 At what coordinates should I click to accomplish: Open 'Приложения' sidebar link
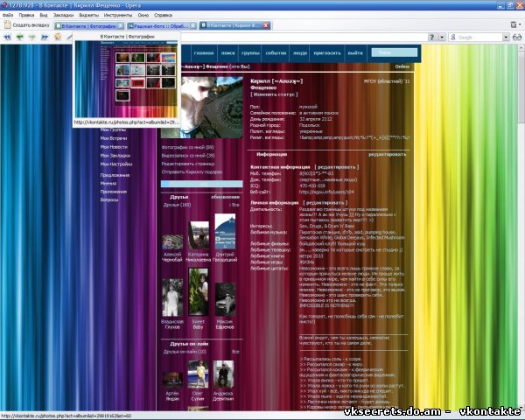point(114,192)
